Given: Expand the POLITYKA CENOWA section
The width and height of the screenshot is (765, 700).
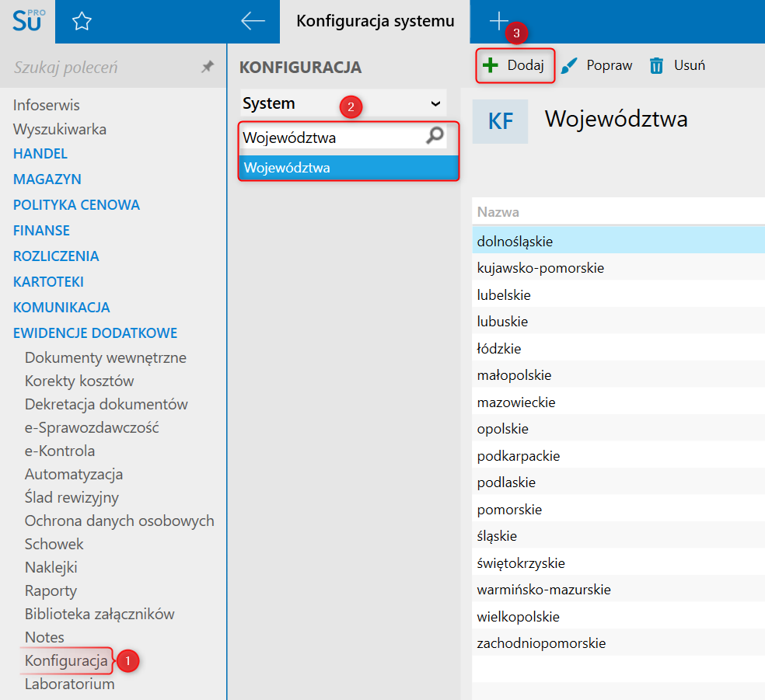Looking at the screenshot, I should coord(76,205).
